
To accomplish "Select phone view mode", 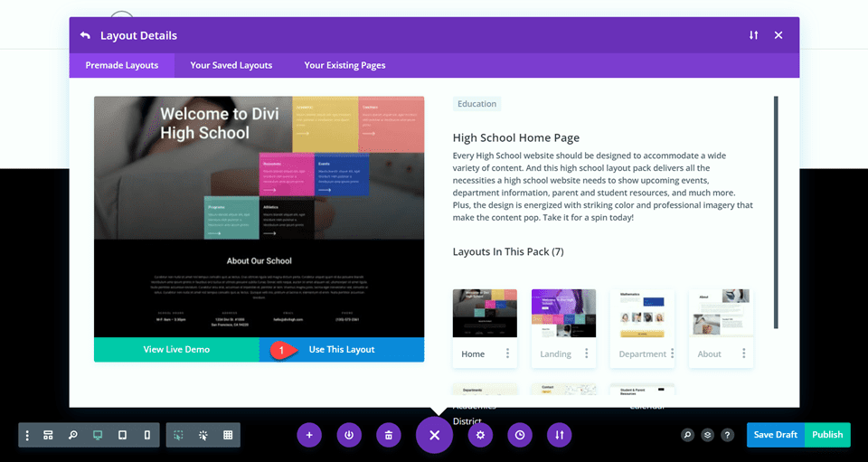I will point(146,436).
